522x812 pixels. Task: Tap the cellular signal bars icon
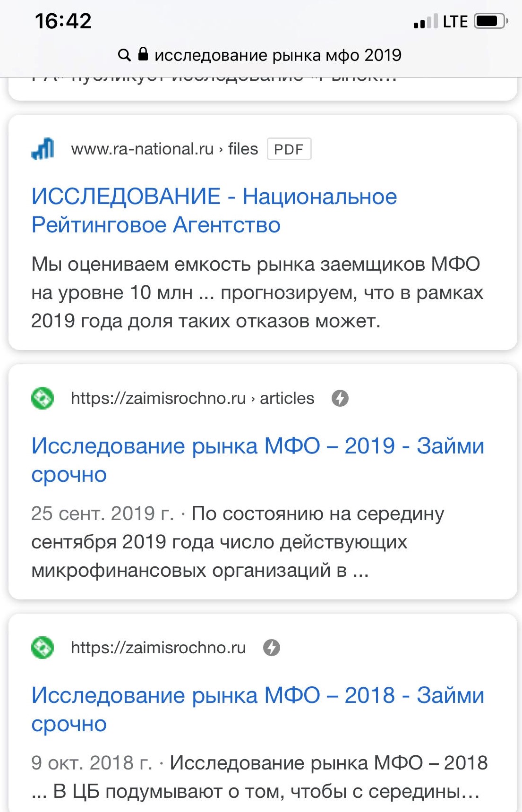425,22
